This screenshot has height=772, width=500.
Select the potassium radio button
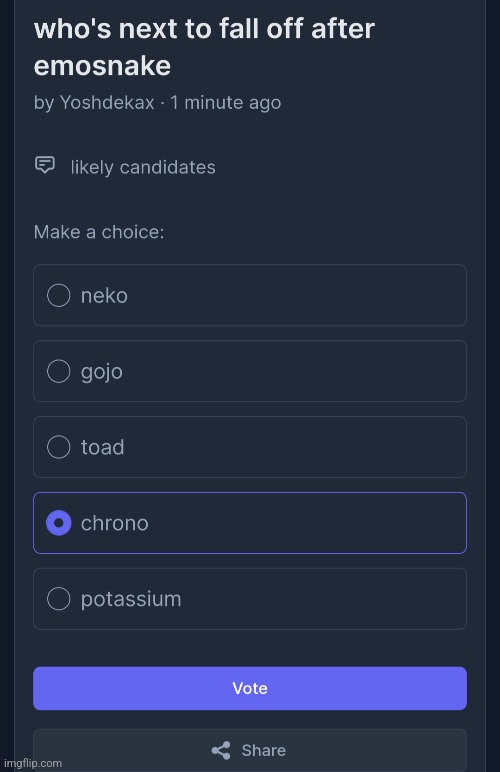tap(59, 599)
